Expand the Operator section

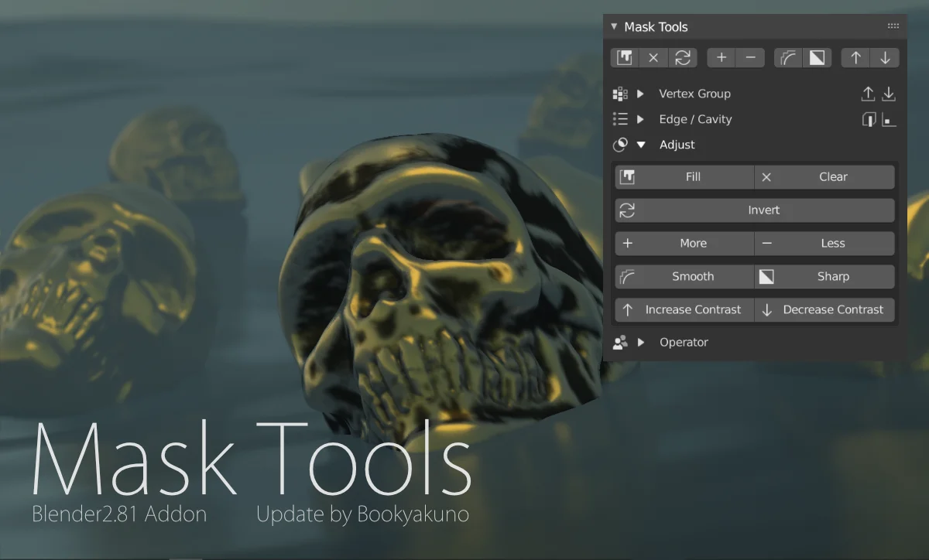[x=639, y=342]
